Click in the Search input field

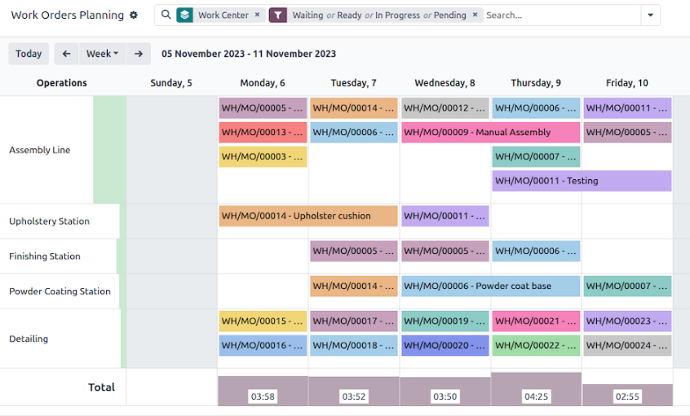560,16
